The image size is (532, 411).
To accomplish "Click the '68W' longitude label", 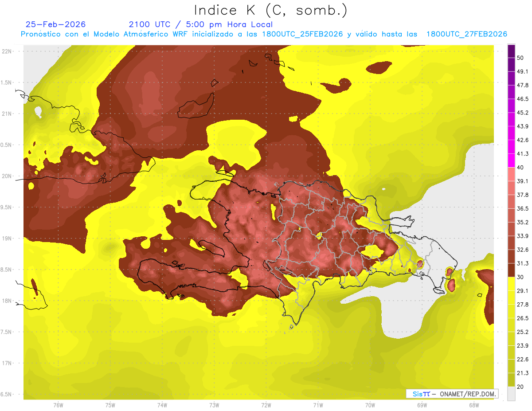I will [x=474, y=405].
